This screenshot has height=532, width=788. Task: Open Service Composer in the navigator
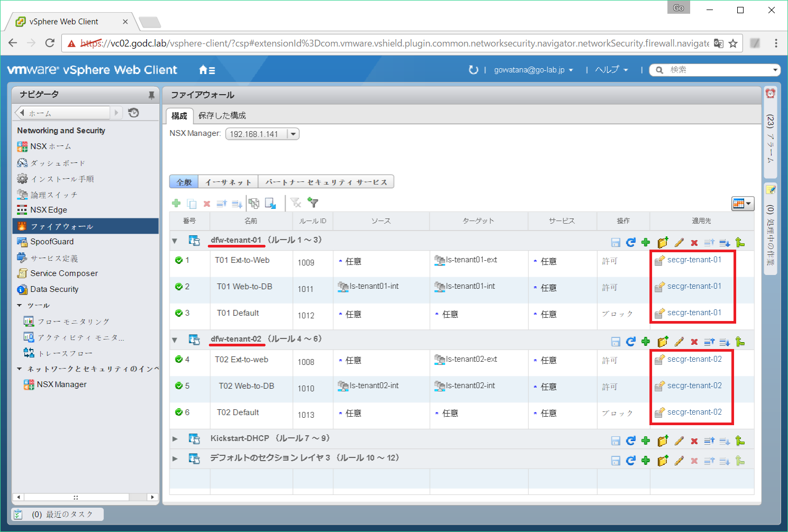86,273
